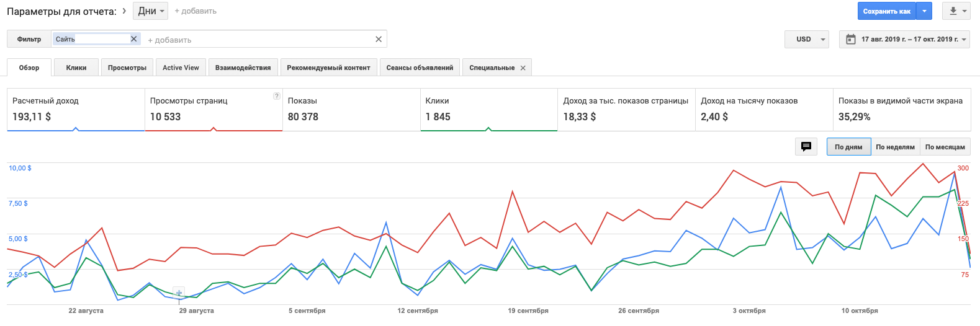This screenshot has height=326, width=980.
Task: Open the calendar date range icon
Action: (851, 39)
